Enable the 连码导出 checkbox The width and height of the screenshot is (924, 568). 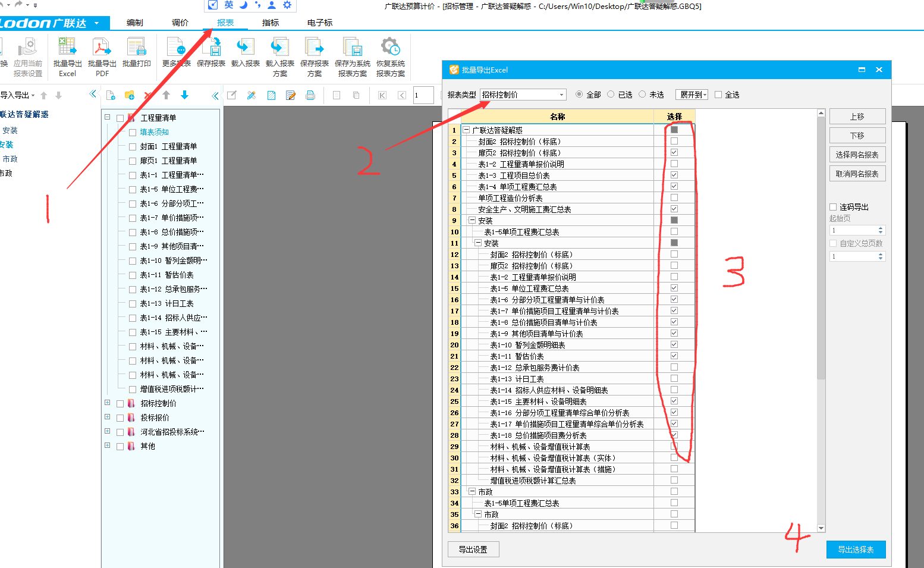pyautogui.click(x=833, y=207)
